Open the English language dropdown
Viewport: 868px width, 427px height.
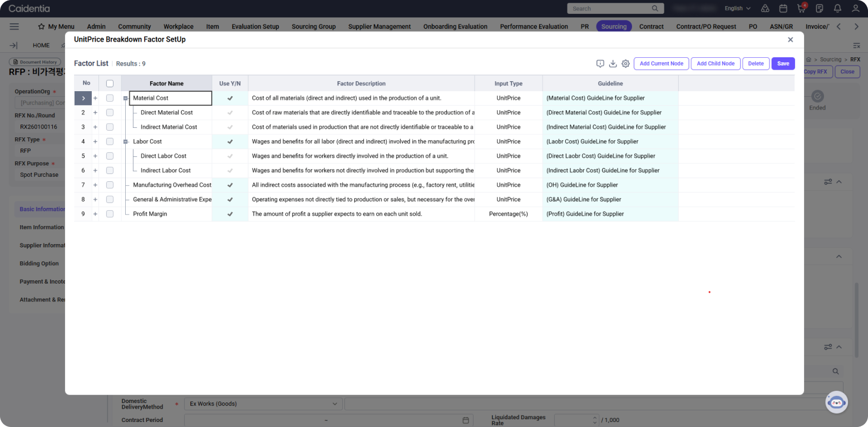[737, 8]
